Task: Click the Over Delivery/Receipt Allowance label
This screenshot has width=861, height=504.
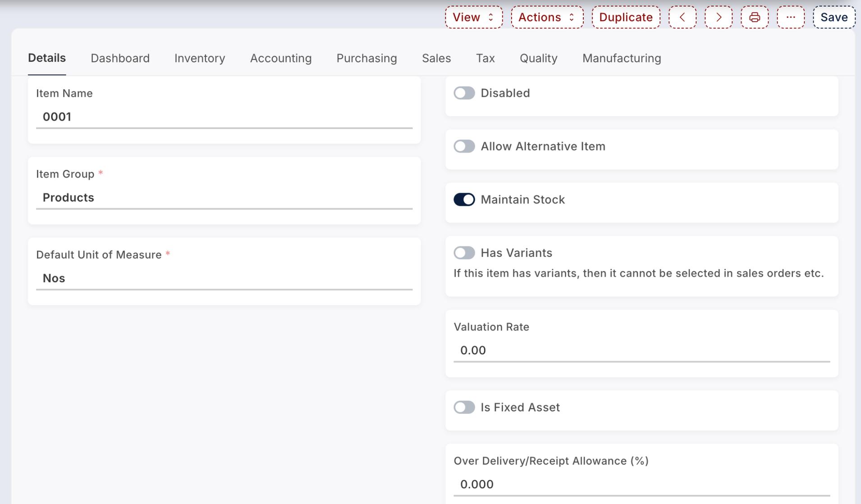Action: click(551, 461)
